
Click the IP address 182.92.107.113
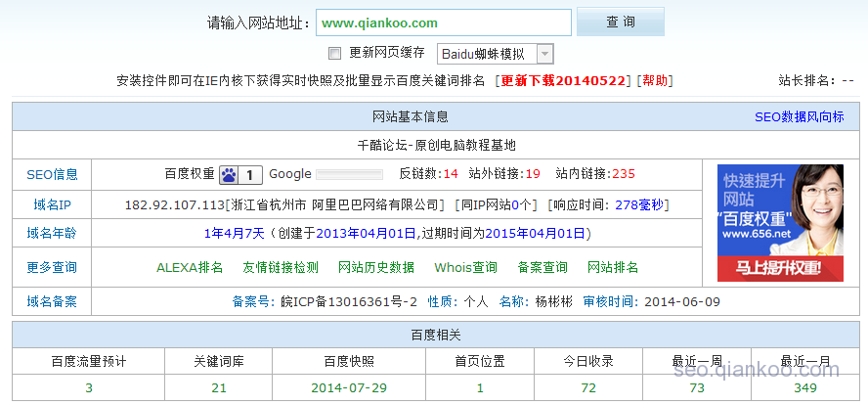pyautogui.click(x=174, y=205)
